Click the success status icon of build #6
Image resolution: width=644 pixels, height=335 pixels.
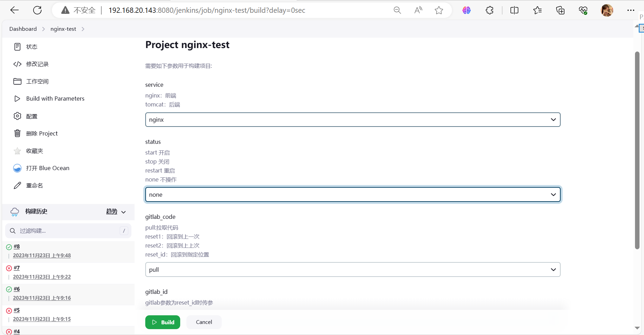coord(9,289)
